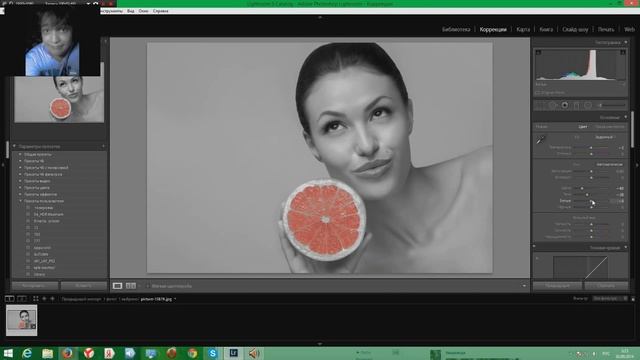Expand the Общие пресеты folder
The height and width of the screenshot is (360, 640).
click(20, 154)
